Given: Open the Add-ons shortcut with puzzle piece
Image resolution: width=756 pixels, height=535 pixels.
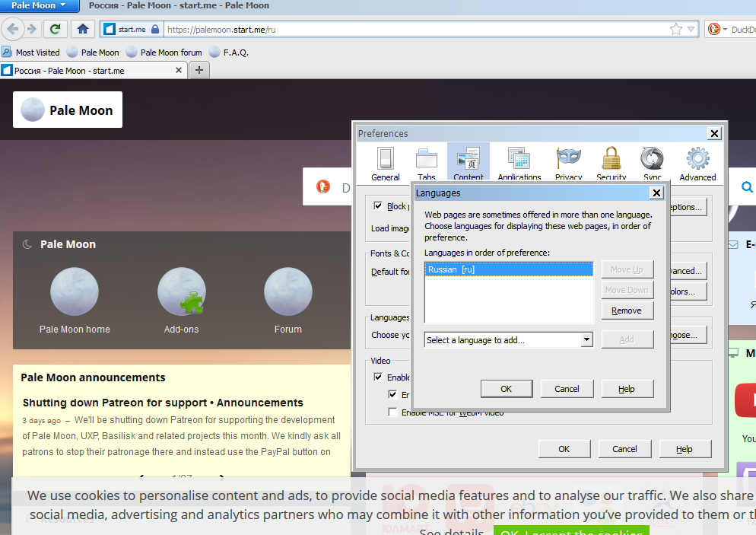Looking at the screenshot, I should 182,292.
